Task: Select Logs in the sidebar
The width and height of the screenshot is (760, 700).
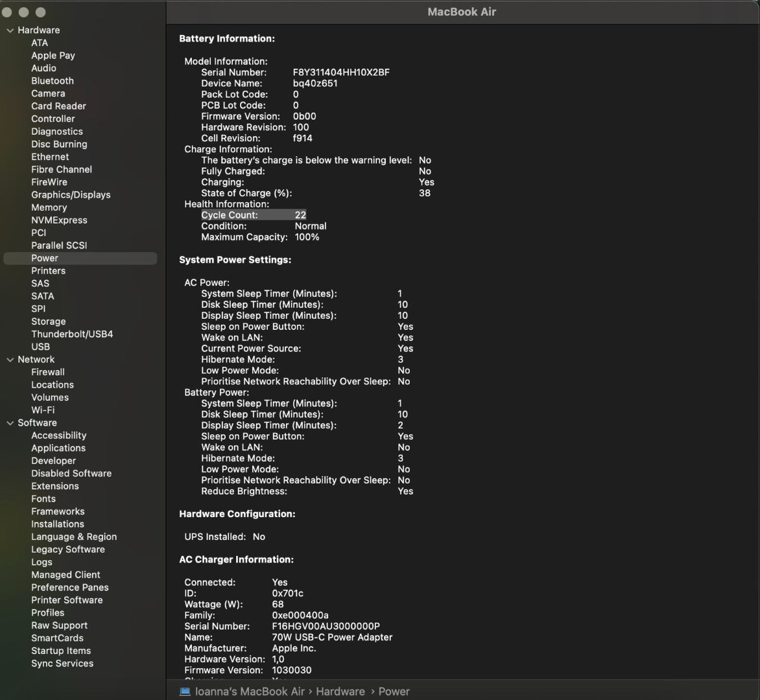Action: click(x=42, y=562)
